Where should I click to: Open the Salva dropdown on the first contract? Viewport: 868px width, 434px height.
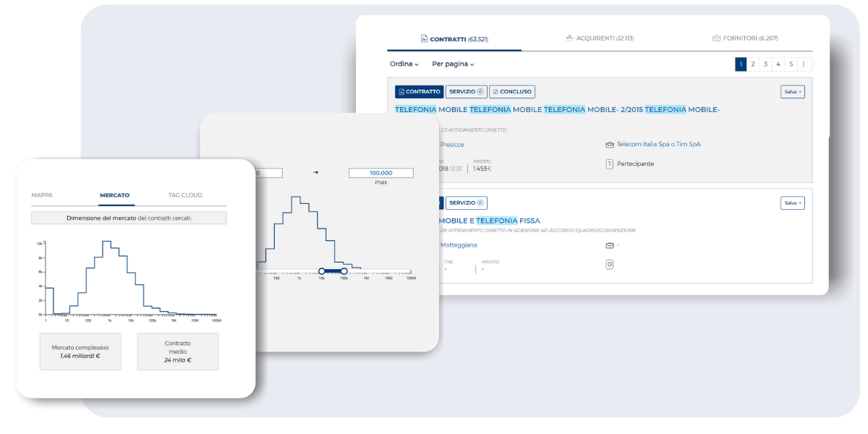[x=792, y=92]
